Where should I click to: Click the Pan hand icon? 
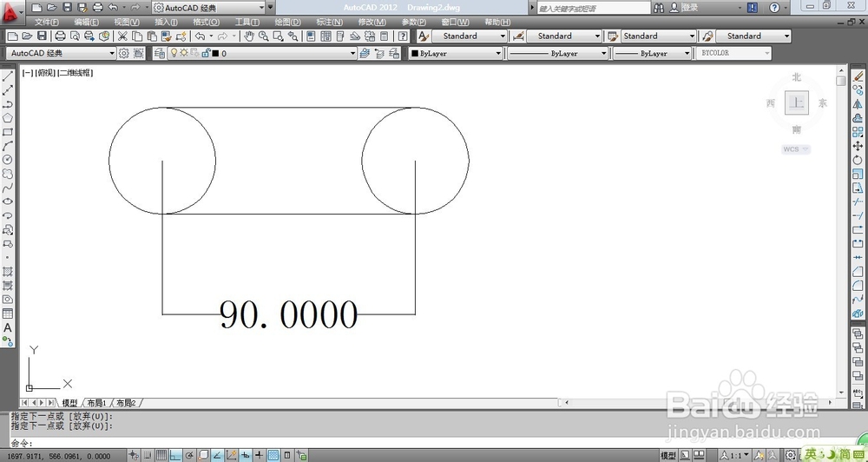pyautogui.click(x=249, y=36)
